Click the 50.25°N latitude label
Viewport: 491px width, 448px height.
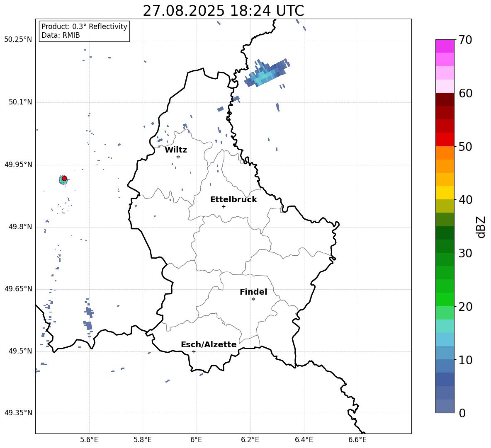(x=18, y=40)
